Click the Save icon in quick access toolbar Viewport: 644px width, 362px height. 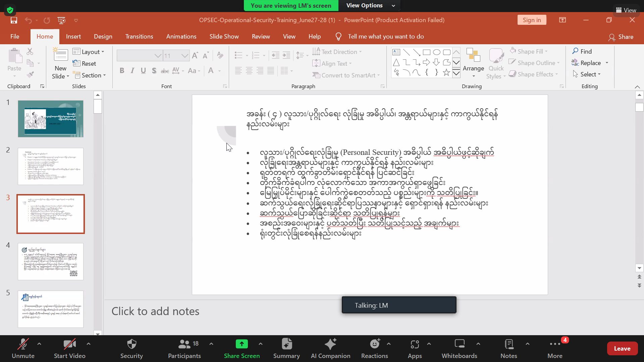[14, 20]
